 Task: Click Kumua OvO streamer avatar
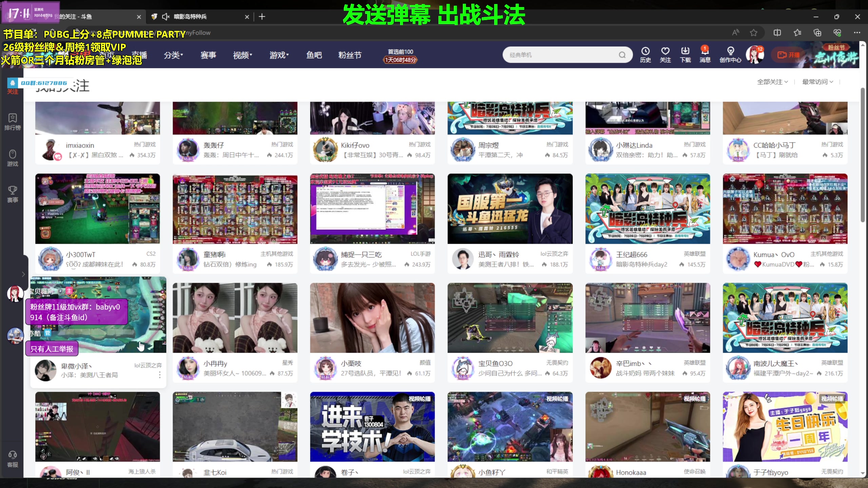[x=738, y=259]
